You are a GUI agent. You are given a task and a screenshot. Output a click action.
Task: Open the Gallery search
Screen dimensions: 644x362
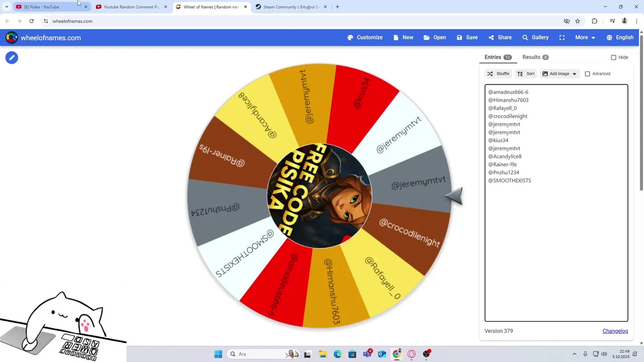point(535,38)
